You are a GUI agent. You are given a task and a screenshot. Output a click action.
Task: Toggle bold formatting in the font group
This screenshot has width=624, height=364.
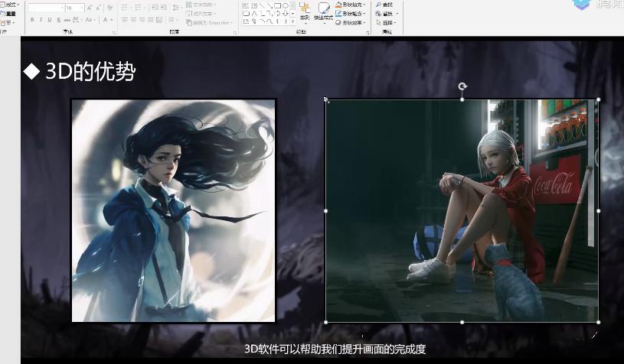click(32, 19)
